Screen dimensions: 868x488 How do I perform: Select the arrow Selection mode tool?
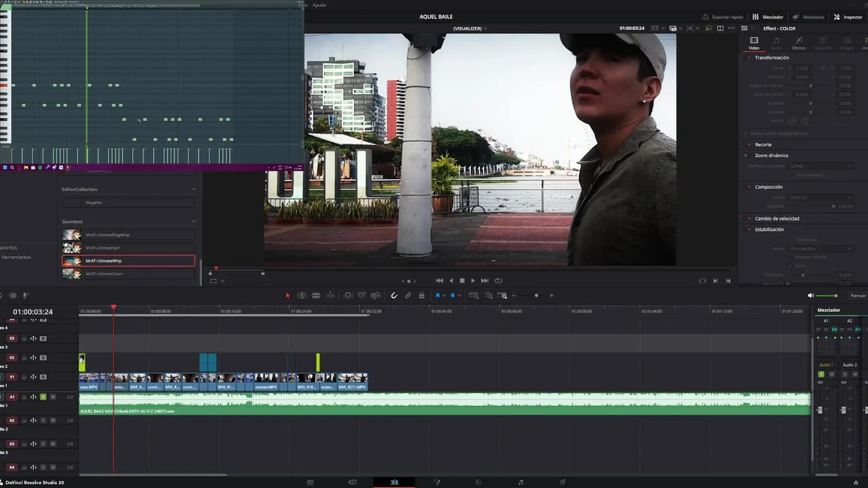288,296
